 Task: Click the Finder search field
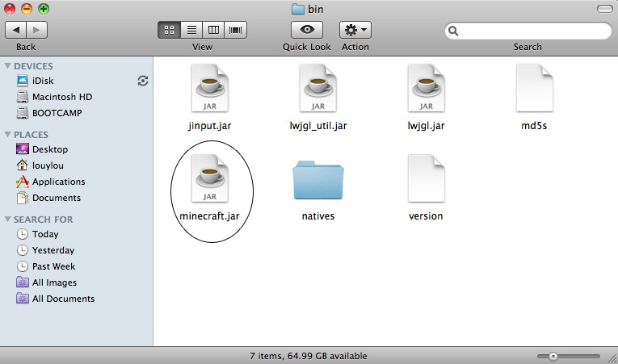pyautogui.click(x=528, y=31)
